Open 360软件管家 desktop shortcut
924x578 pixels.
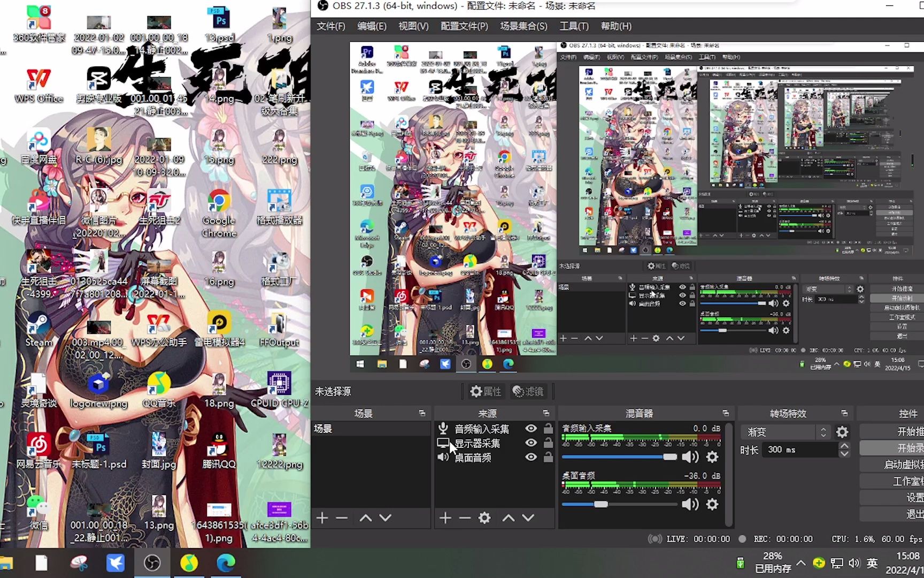pyautogui.click(x=38, y=25)
